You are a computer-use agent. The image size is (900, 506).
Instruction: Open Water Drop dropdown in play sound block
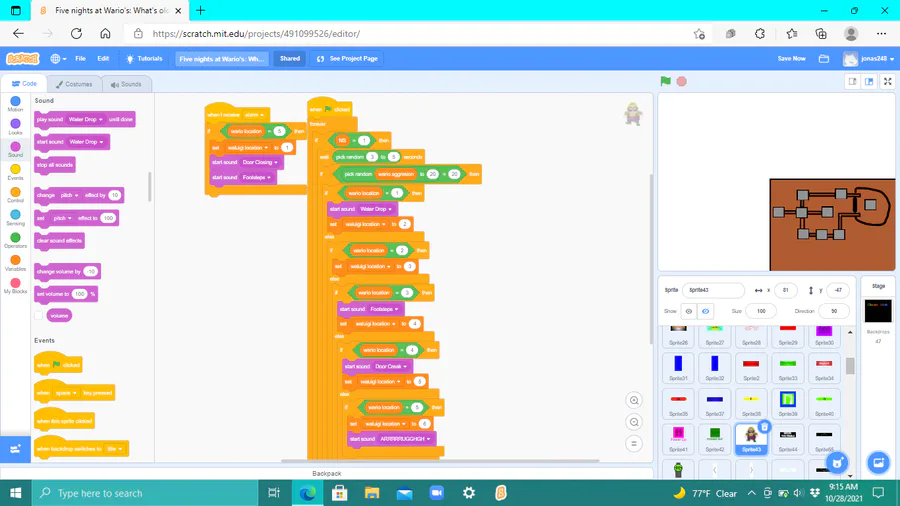(x=86, y=119)
